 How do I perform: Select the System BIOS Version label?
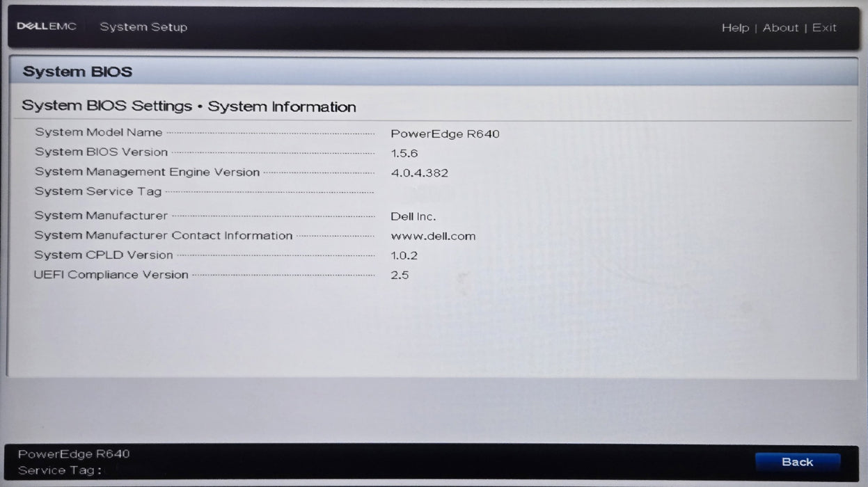[x=102, y=152]
